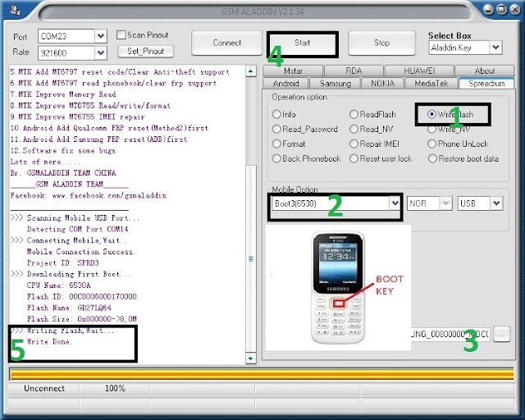
Task: Click the 100% status bar value
Action: [115, 389]
